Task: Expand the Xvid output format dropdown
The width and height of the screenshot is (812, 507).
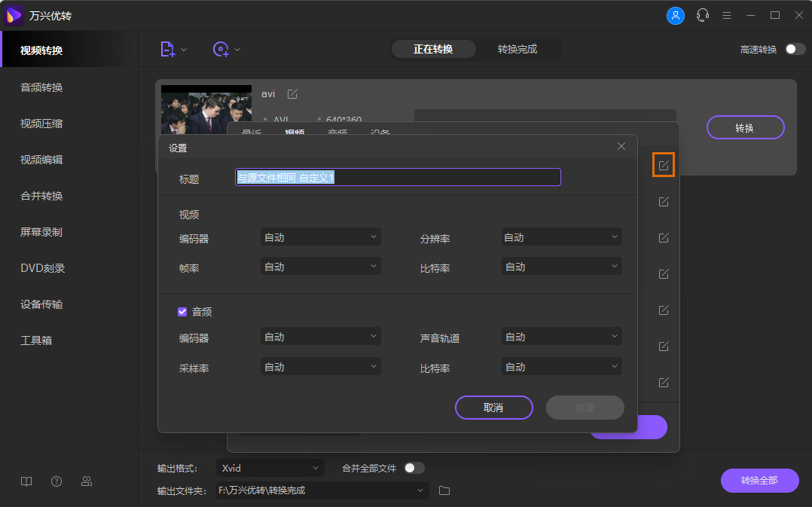Action: [270, 467]
